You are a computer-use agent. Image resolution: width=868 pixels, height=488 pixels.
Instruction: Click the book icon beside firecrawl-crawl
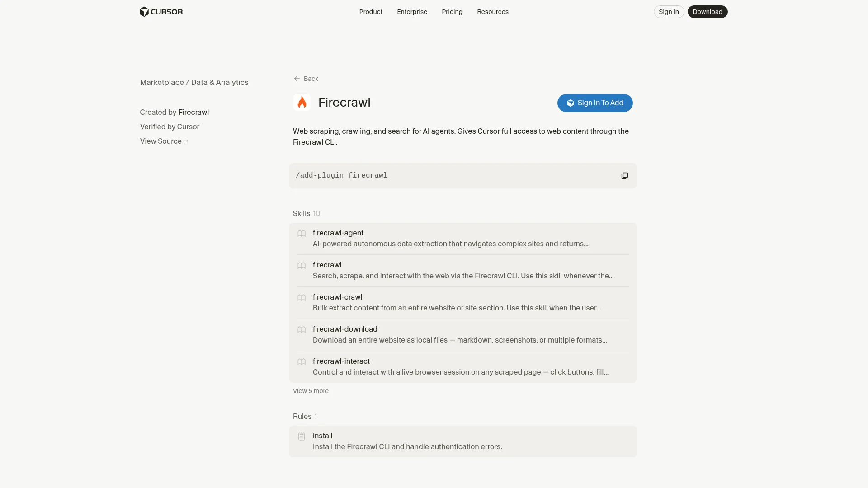(302, 298)
